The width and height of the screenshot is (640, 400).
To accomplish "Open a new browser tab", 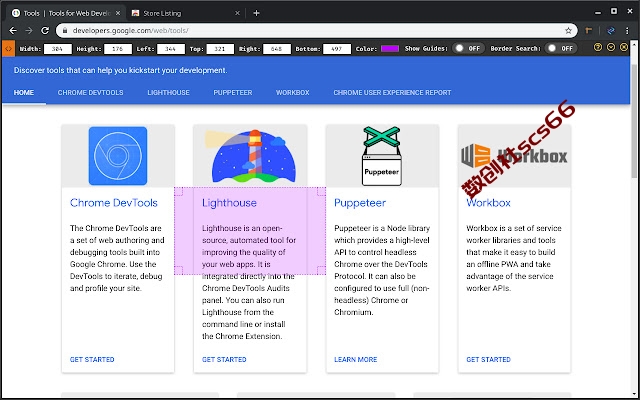I will tap(256, 13).
